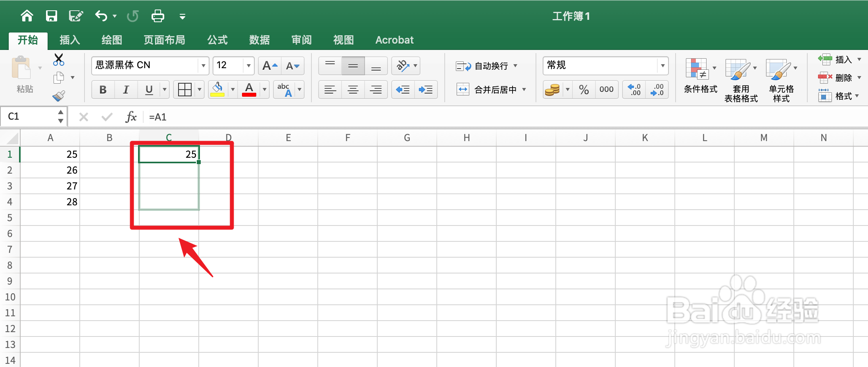This screenshot has height=367, width=868.
Task: Center text horizontally
Action: (x=353, y=90)
